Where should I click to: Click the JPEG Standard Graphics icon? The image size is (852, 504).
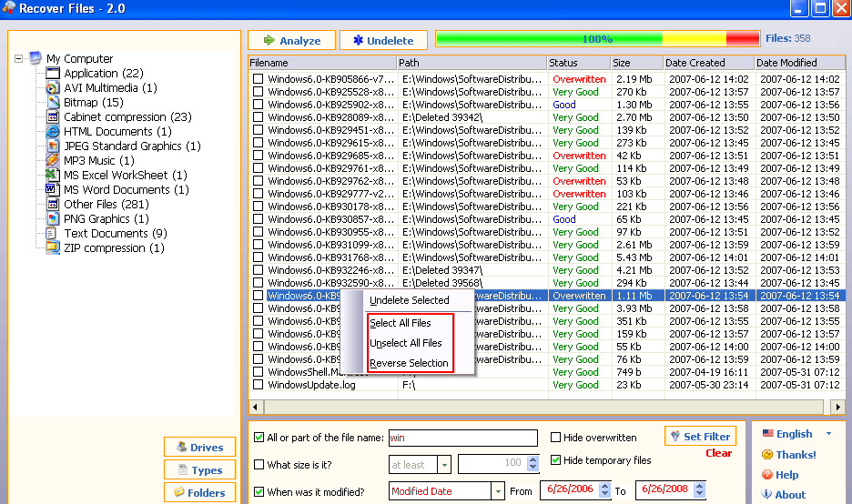coord(53,146)
